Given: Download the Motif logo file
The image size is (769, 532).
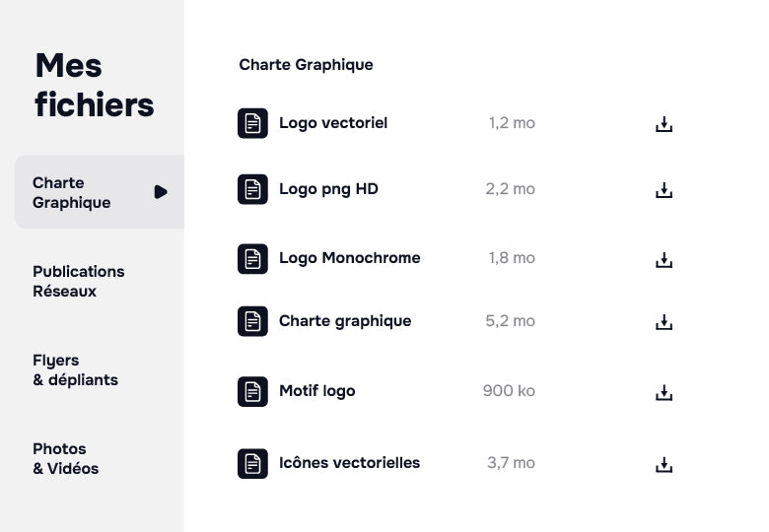Looking at the screenshot, I should [x=664, y=393].
